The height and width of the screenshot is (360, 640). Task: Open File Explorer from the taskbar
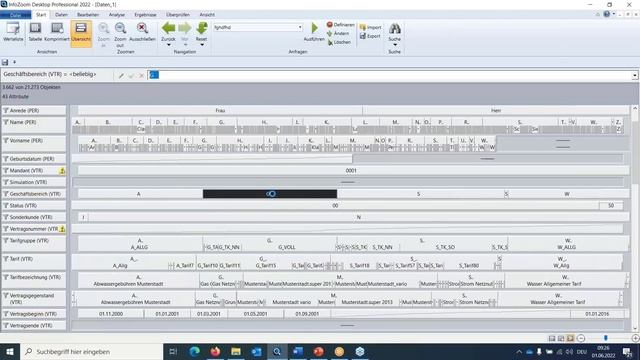click(236, 351)
